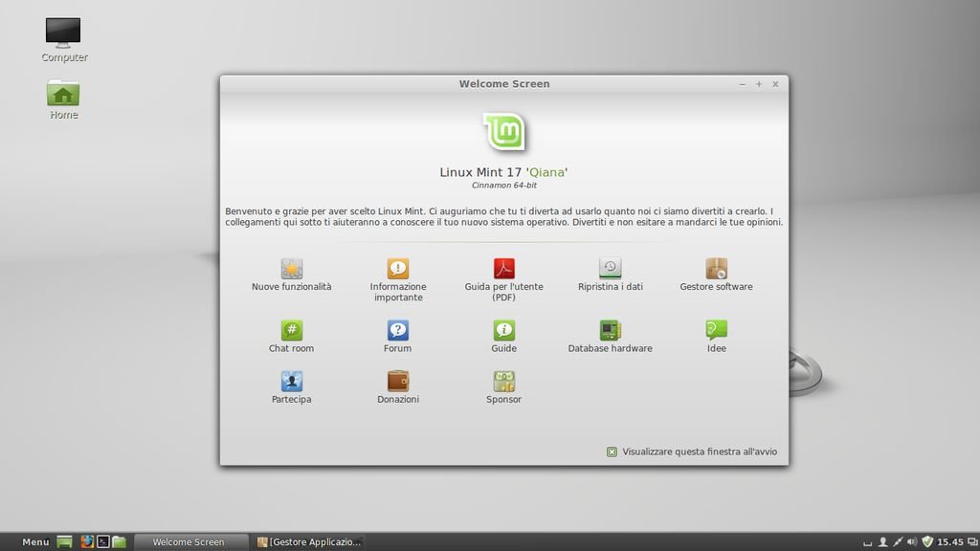Switch to Gestore Applicazio... taskbar window
Screen dimensions: 980x551
310,541
